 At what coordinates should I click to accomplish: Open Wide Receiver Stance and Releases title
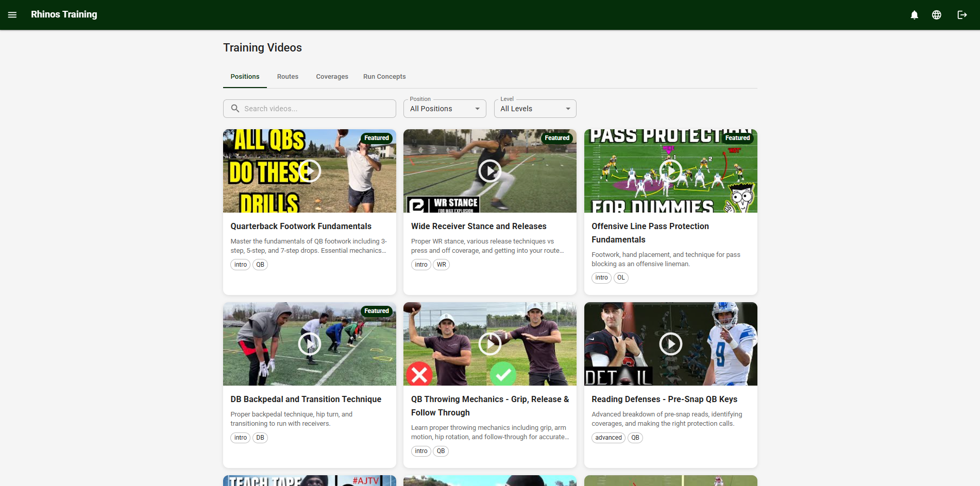coord(479,227)
